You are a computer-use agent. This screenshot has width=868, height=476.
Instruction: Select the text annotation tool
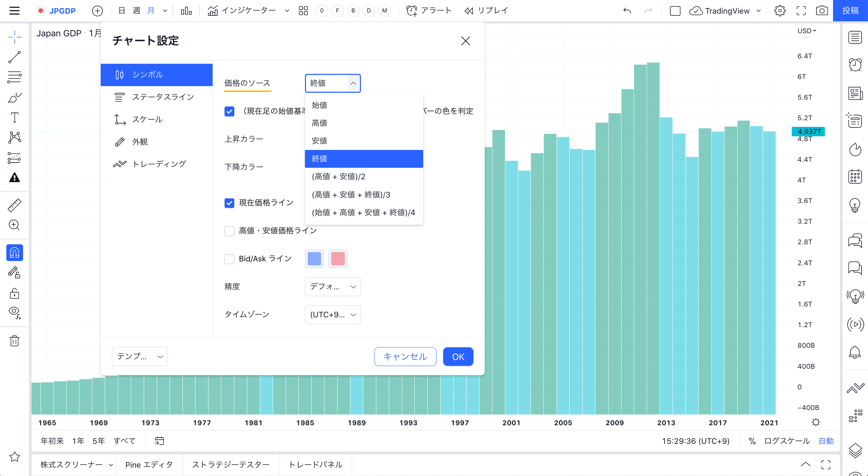14,117
